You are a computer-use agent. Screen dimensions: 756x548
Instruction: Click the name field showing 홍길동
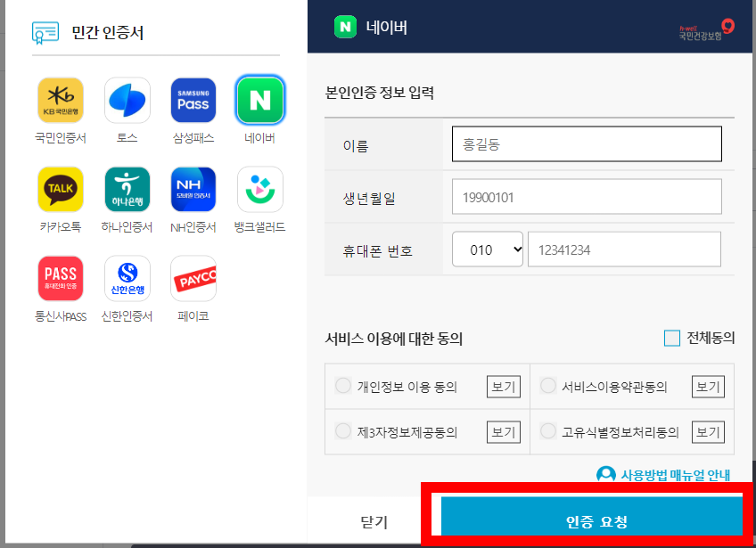(x=586, y=143)
